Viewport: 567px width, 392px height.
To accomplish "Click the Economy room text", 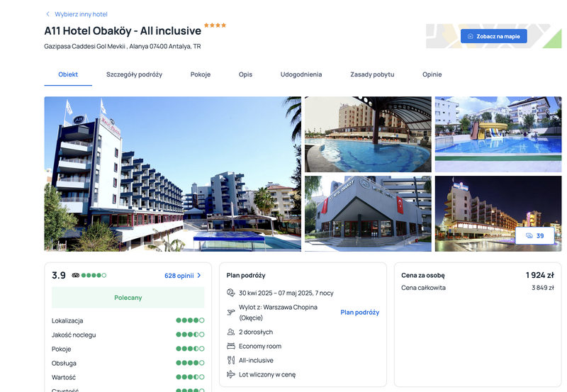I will pyautogui.click(x=260, y=346).
